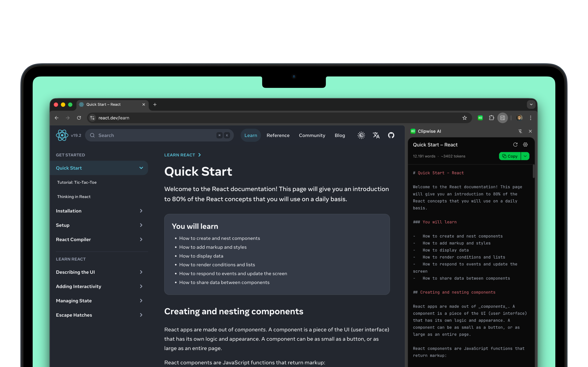Open the React GitHub repository icon
This screenshot has height=367, width=588.
tap(391, 135)
